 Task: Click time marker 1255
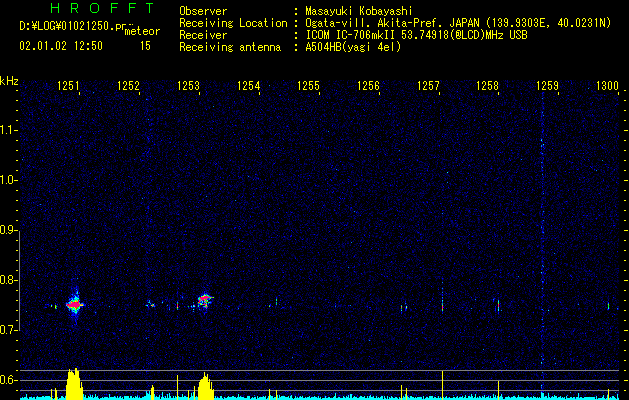pyautogui.click(x=308, y=85)
